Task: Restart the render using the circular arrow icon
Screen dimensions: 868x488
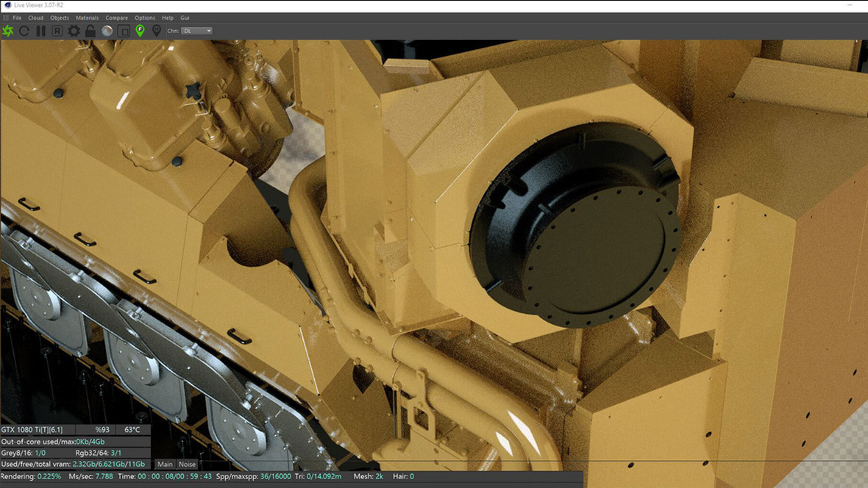Action: click(x=25, y=31)
